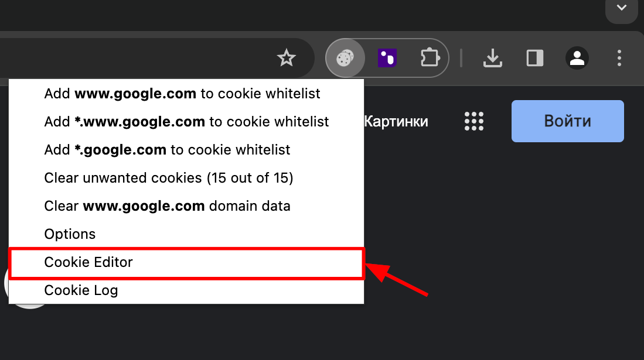Expand the tab search chevron
The image size is (644, 360).
(x=621, y=8)
